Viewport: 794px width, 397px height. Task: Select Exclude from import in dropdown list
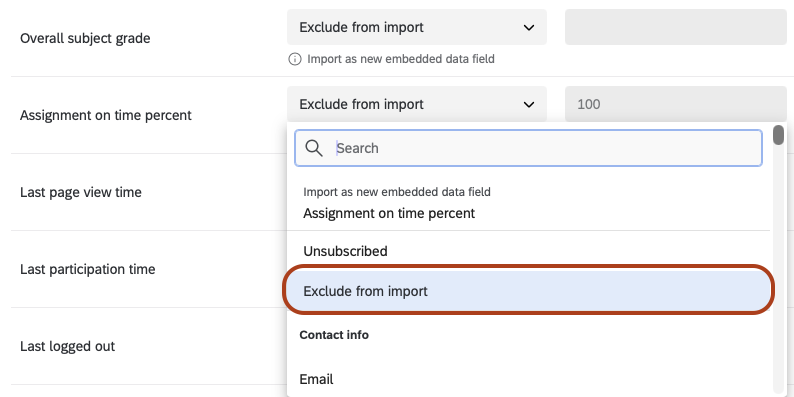(x=528, y=291)
